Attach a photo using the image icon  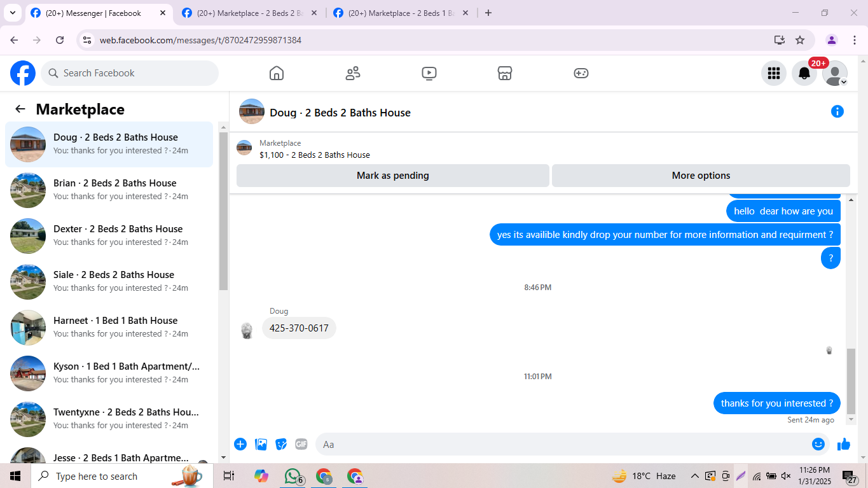pyautogui.click(x=261, y=444)
